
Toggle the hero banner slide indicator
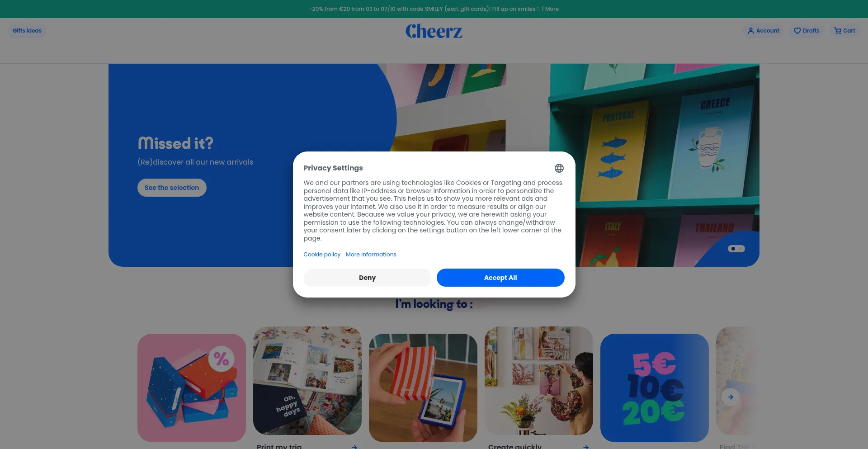(736, 249)
